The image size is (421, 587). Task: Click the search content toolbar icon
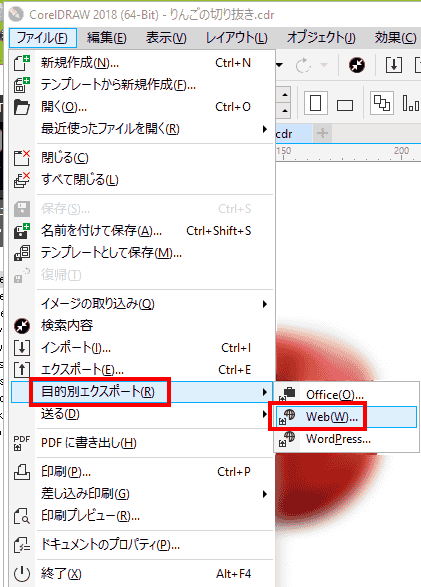357,66
